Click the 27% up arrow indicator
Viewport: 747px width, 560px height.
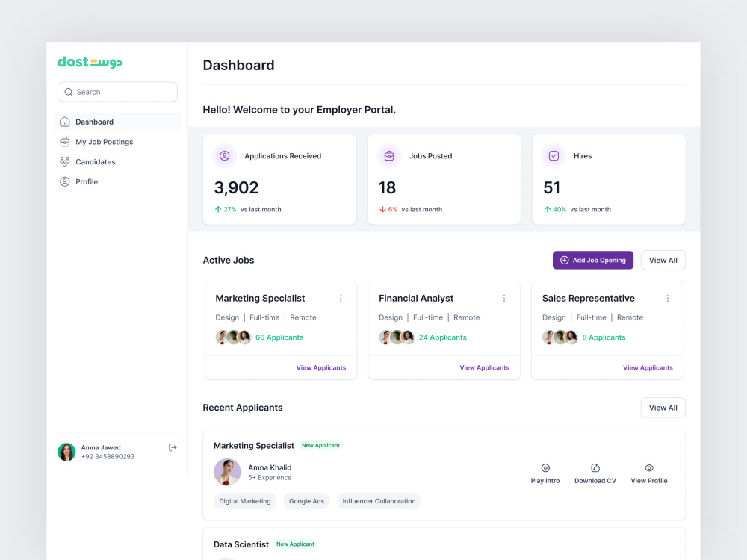226,210
